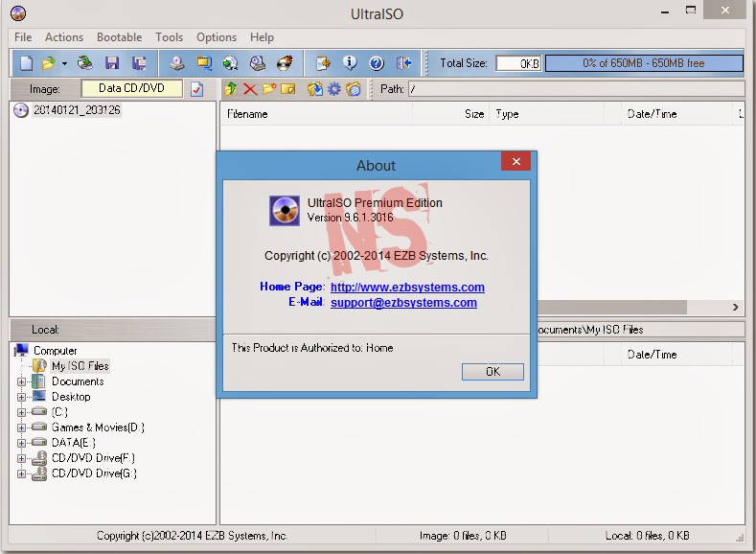
Task: Click the blue Info icon in toolbar
Action: point(350,63)
